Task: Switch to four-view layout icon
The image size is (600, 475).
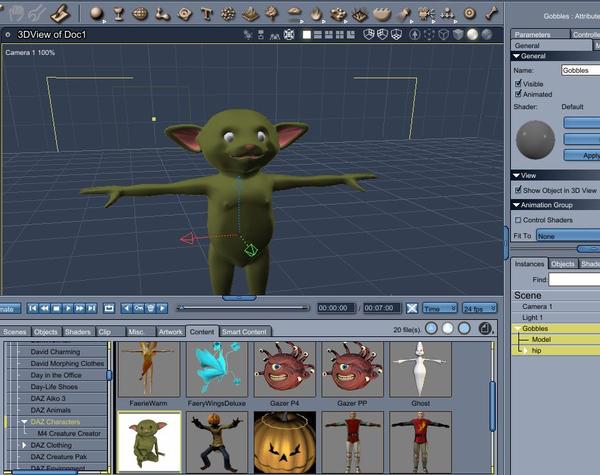Action: [x=339, y=35]
